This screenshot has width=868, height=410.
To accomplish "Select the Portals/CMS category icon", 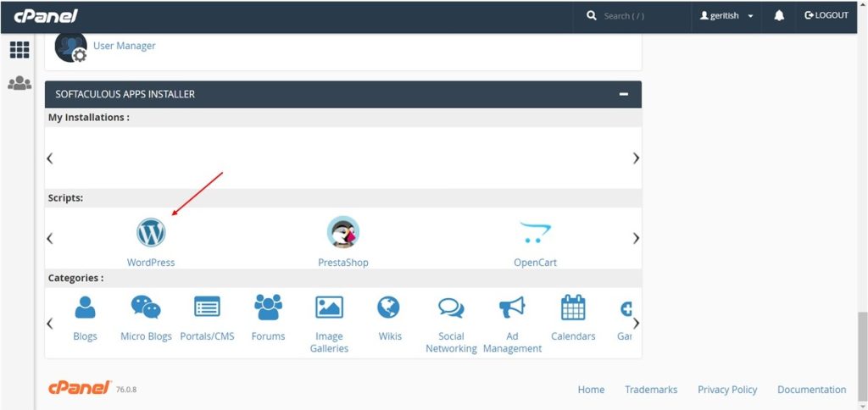I will coord(208,307).
